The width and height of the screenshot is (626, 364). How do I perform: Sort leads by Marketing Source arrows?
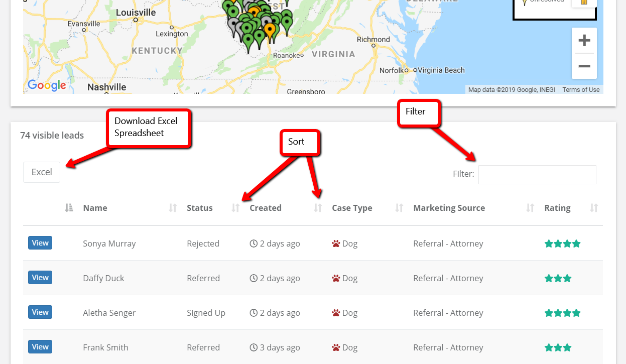pos(530,208)
